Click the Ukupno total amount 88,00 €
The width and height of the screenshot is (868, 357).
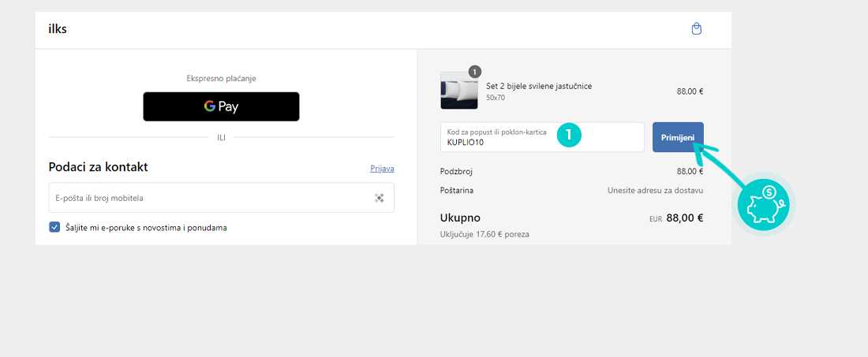(x=684, y=218)
